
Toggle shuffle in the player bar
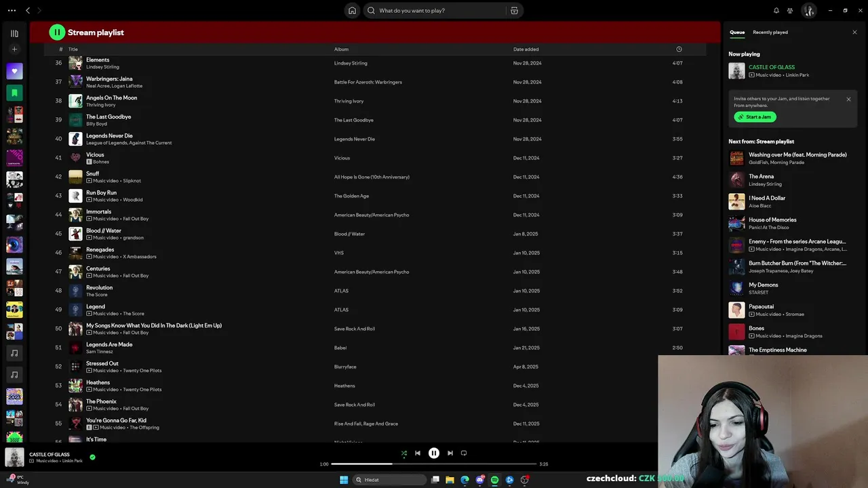point(404,453)
